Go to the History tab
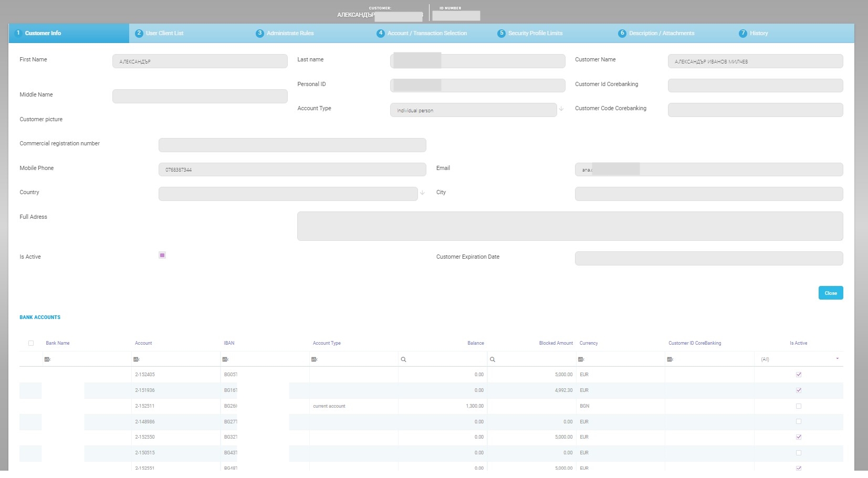The height and width of the screenshot is (478, 868). coord(758,33)
